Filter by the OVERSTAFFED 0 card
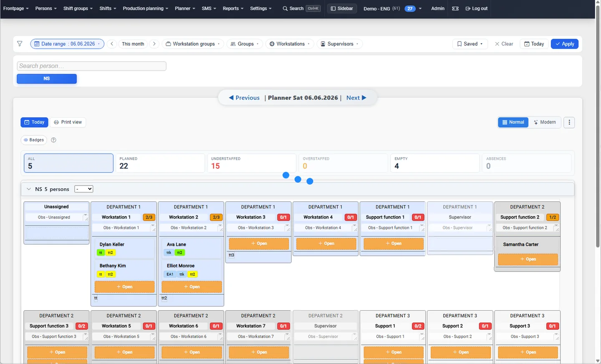Viewport: 601px width, 364px height. [343, 163]
